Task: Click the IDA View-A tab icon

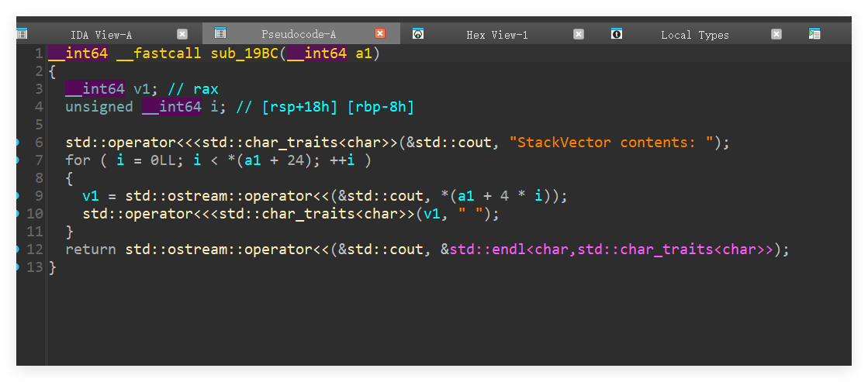Action: click(22, 34)
